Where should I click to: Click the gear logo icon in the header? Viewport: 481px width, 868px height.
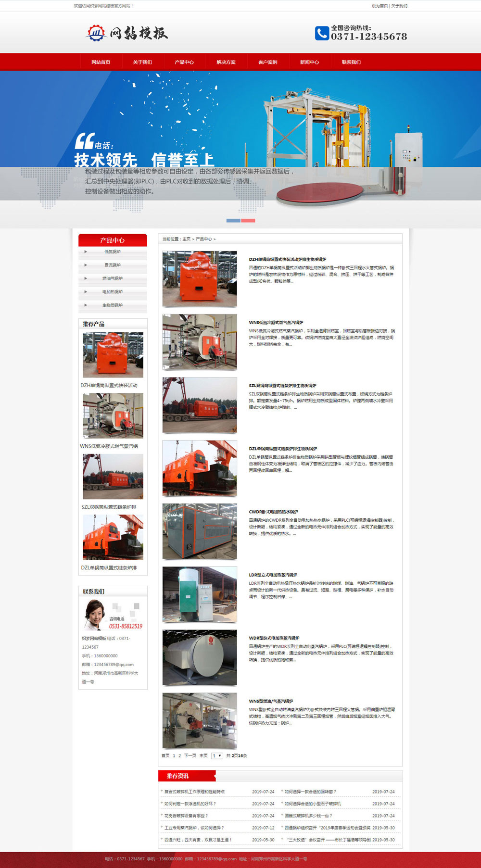tap(96, 33)
